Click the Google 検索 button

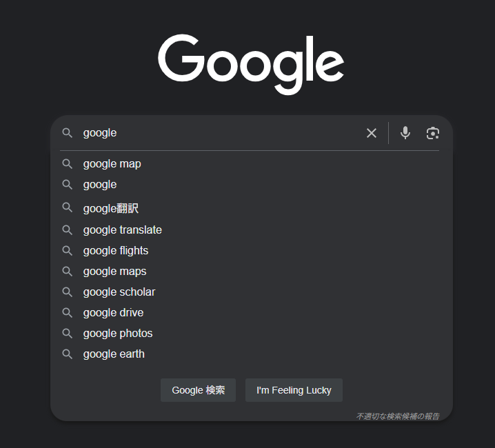coord(199,390)
